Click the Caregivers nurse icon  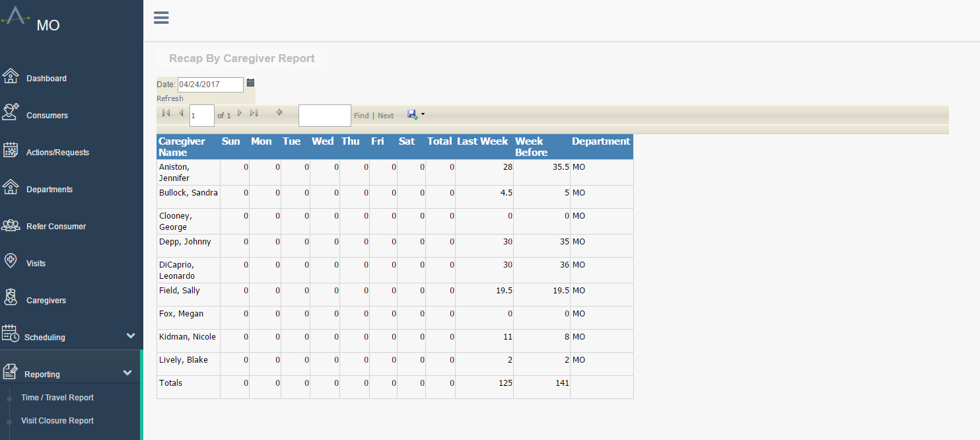[x=11, y=297]
